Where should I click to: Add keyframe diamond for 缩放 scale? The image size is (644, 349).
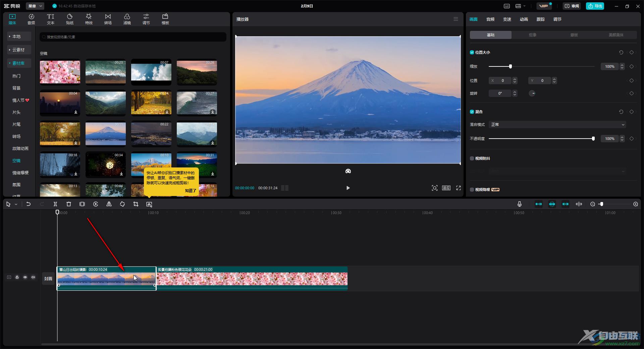[632, 66]
